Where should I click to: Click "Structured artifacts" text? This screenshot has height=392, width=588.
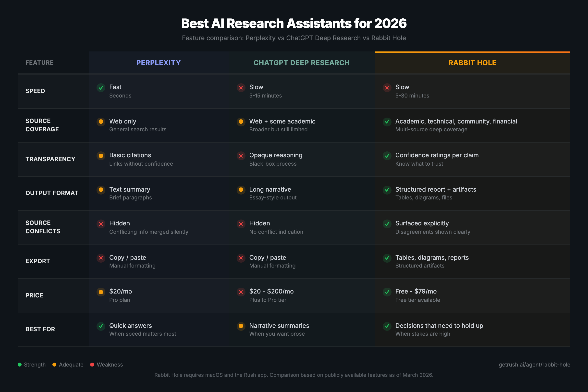tap(420, 266)
